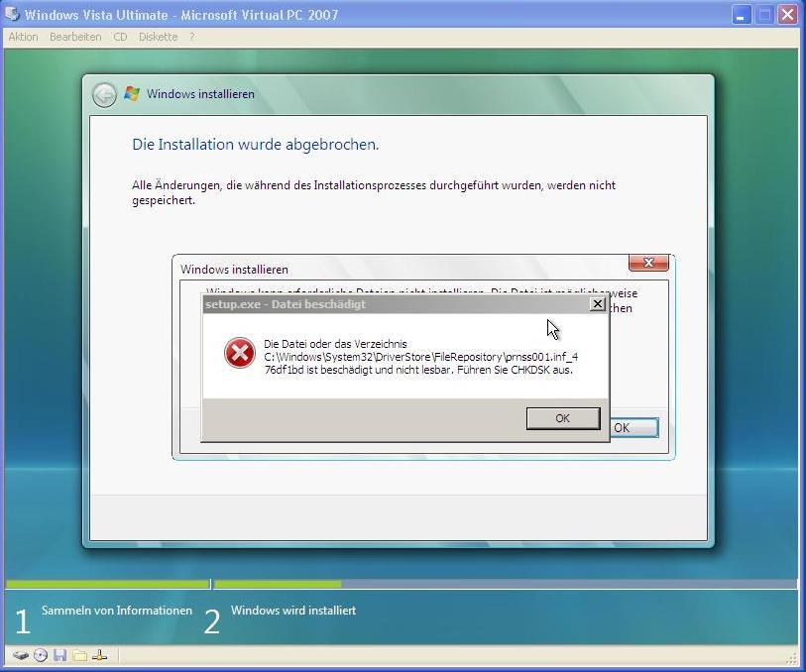Close the inner Windows installieren dialog
Screen dimensions: 806x672
coord(648,263)
